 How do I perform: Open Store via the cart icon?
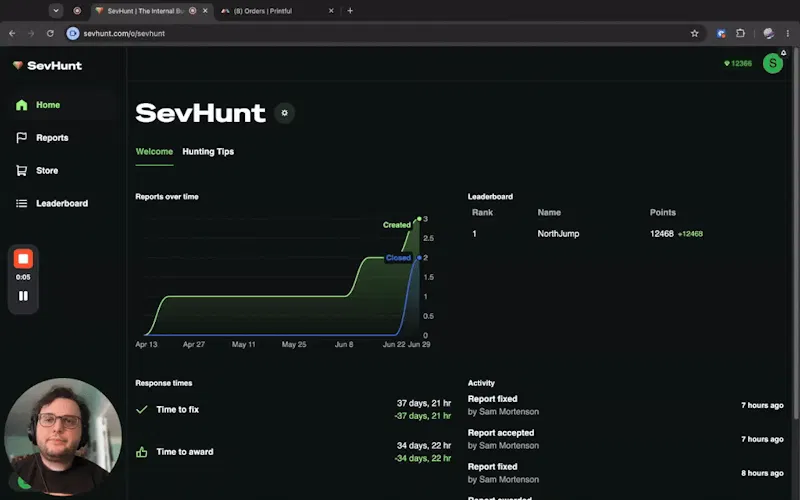21,170
